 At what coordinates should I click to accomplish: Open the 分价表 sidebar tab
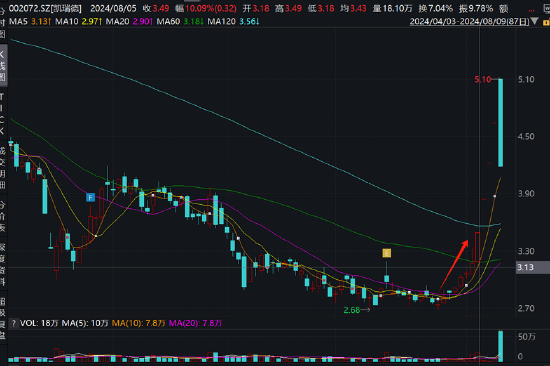2,217
